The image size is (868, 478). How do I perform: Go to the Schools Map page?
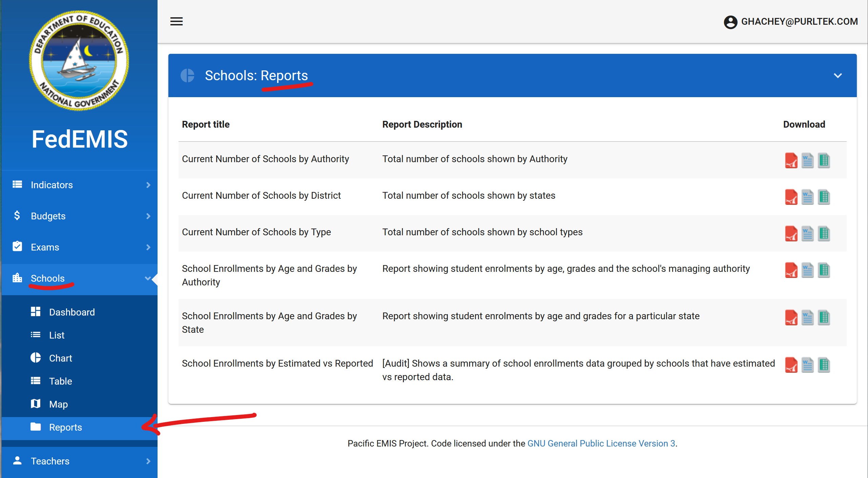pyautogui.click(x=58, y=404)
